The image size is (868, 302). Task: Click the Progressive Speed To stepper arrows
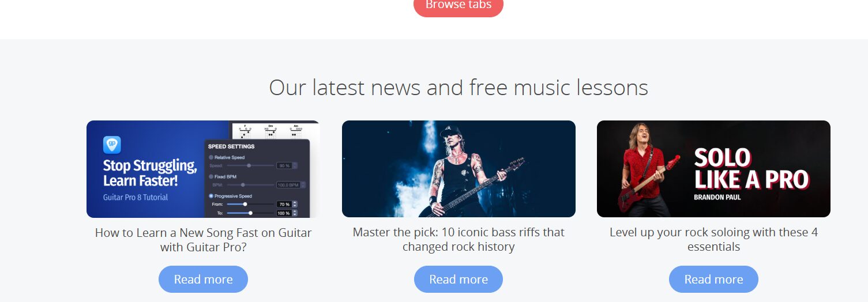(x=295, y=213)
